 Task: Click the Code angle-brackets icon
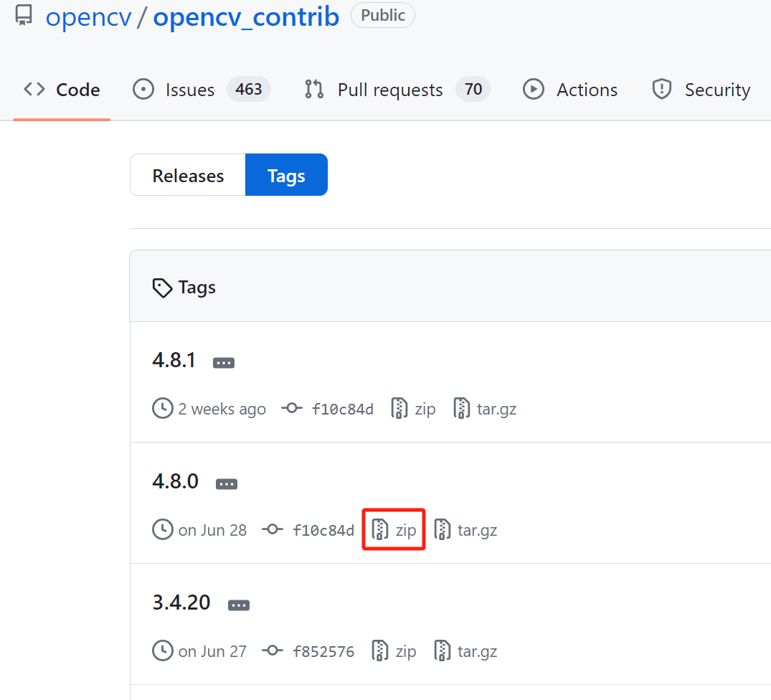[34, 90]
